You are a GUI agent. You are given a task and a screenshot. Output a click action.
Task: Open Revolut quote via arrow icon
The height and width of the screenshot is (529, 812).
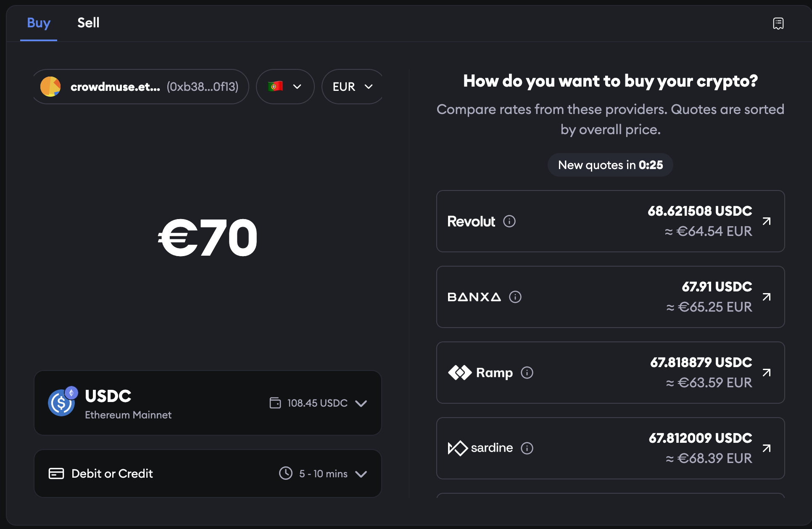(x=767, y=221)
